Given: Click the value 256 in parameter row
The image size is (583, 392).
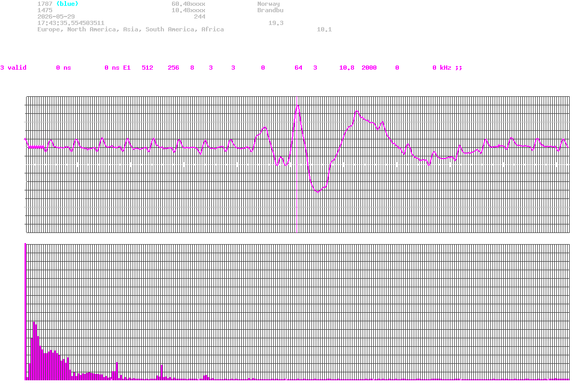Looking at the screenshot, I should tap(173, 68).
